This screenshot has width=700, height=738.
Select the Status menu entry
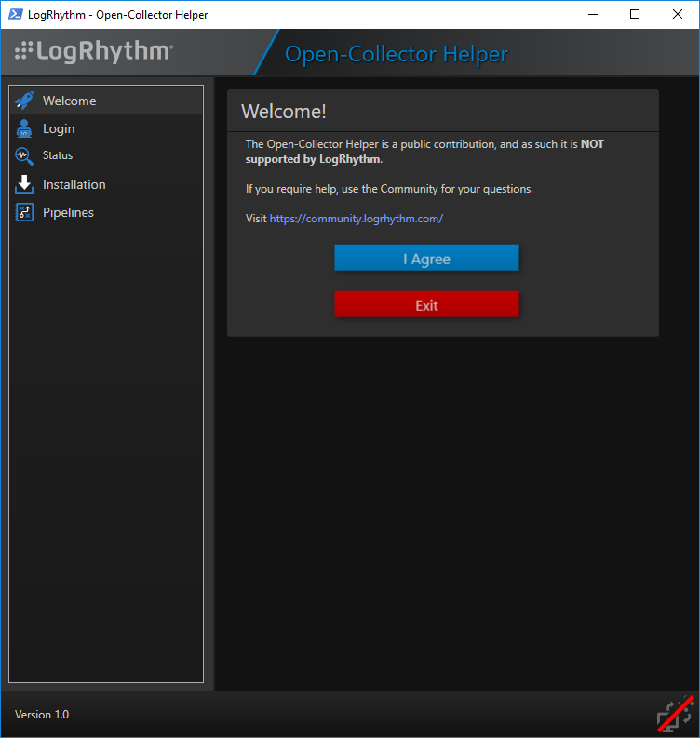tap(106, 155)
